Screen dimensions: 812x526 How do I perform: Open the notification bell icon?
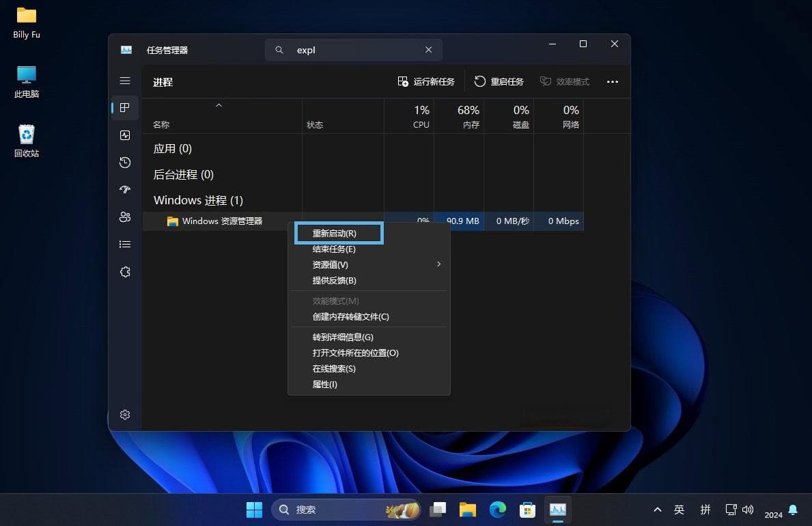pyautogui.click(x=793, y=510)
